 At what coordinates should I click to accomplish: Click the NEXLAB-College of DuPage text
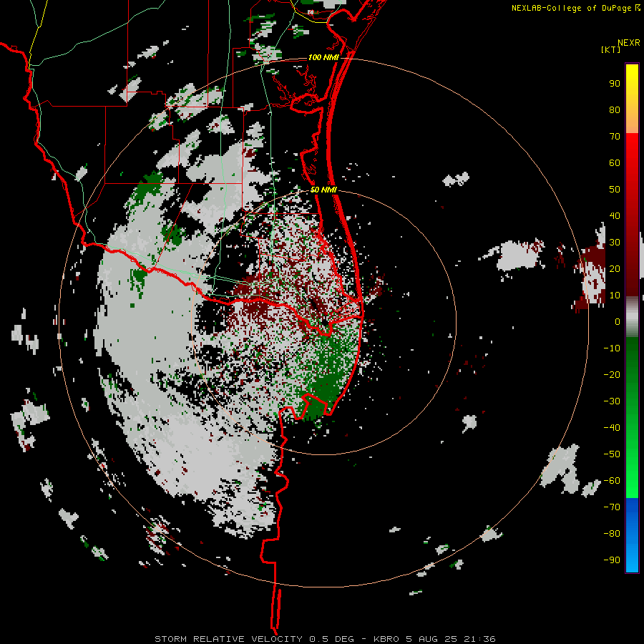pyautogui.click(x=572, y=8)
